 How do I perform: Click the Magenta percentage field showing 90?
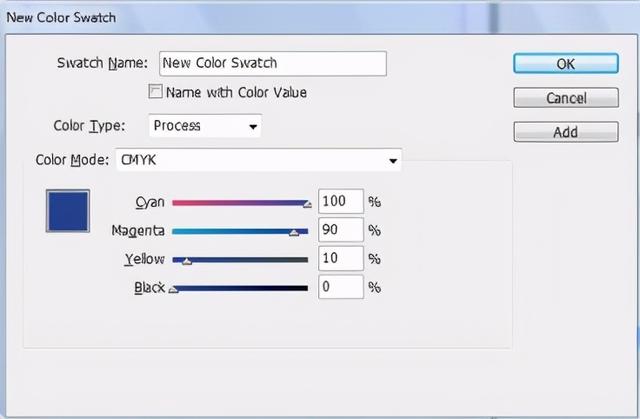pyautogui.click(x=341, y=230)
